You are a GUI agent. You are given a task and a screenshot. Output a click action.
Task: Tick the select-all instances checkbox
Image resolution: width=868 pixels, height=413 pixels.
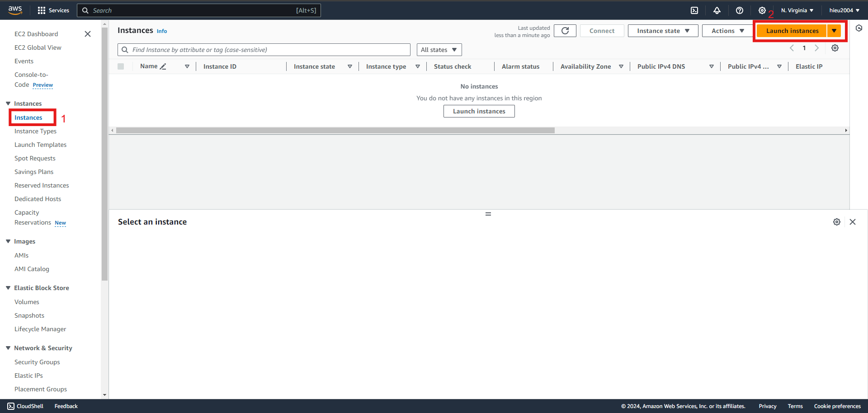click(121, 66)
